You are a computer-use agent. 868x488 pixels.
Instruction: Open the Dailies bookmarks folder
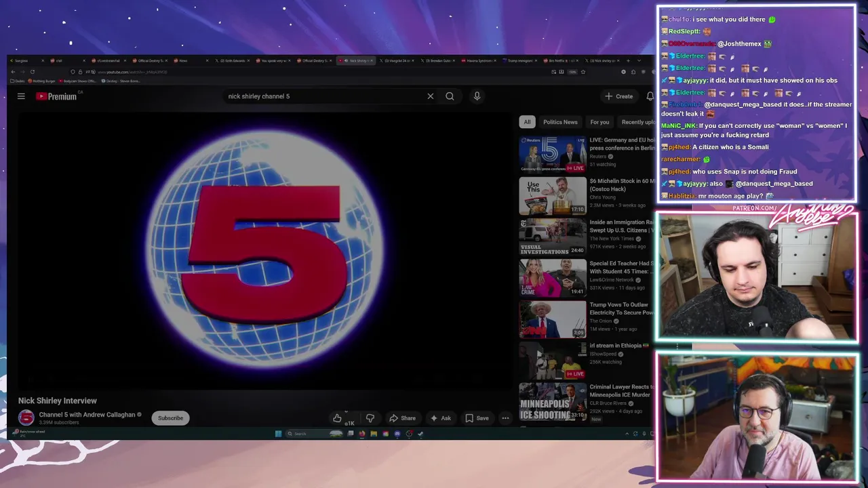(x=17, y=81)
